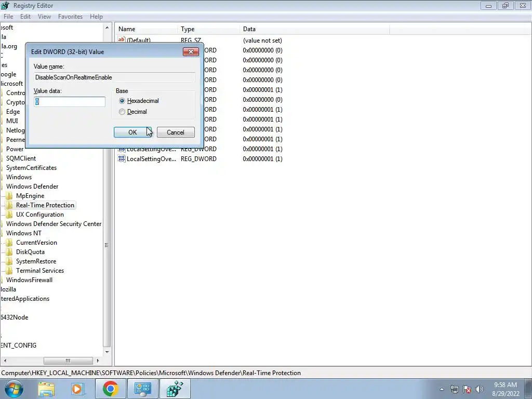Select the MUI tree key
The height and width of the screenshot is (399, 532).
[12, 121]
